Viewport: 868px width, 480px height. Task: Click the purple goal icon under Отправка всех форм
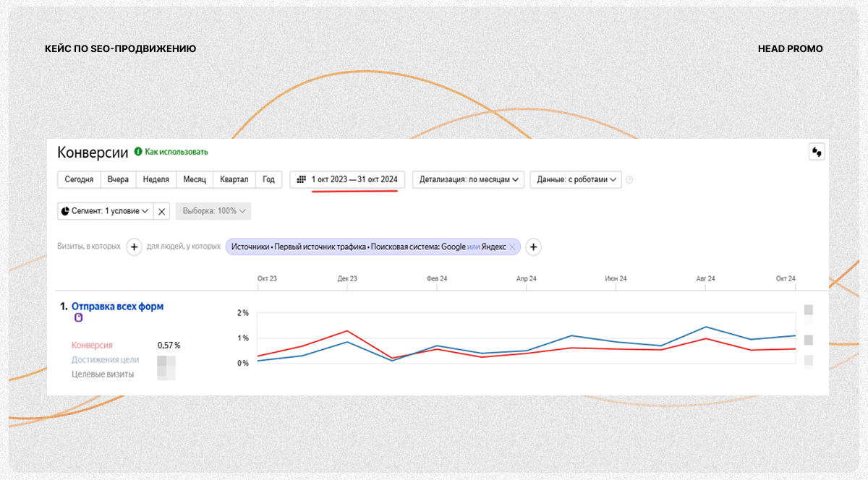pos(79,318)
